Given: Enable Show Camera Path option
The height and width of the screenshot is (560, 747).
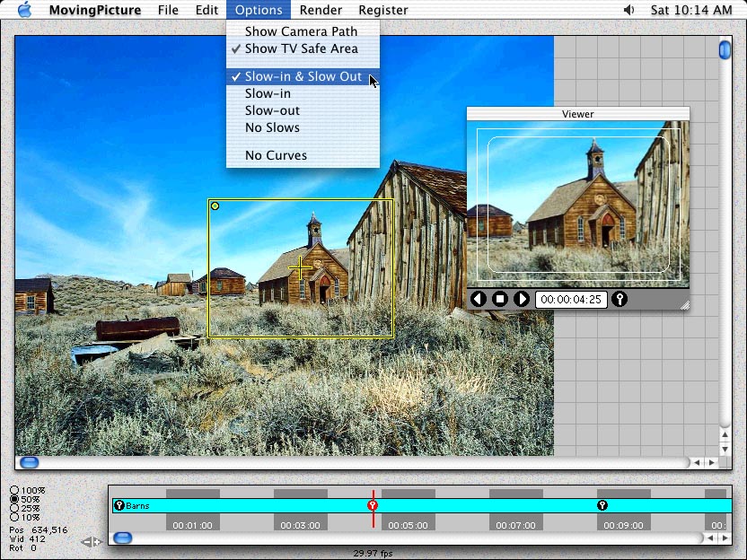Looking at the screenshot, I should pyautogui.click(x=301, y=31).
